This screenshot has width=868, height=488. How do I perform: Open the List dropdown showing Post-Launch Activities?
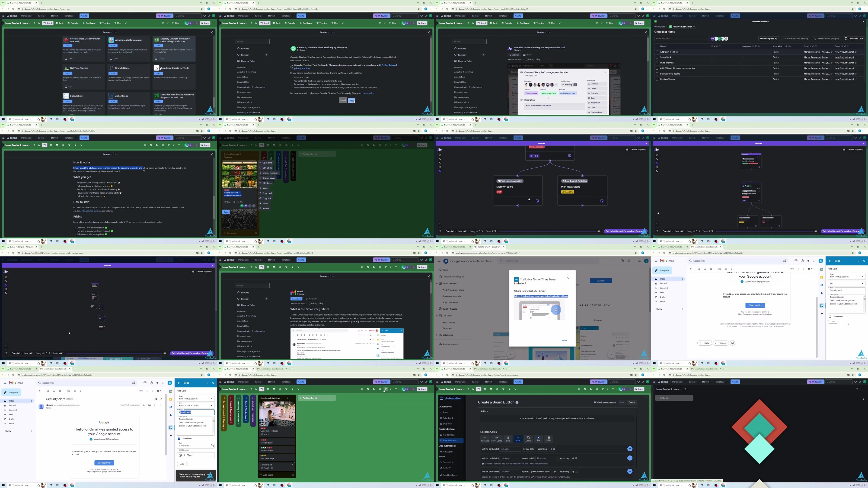[195, 405]
